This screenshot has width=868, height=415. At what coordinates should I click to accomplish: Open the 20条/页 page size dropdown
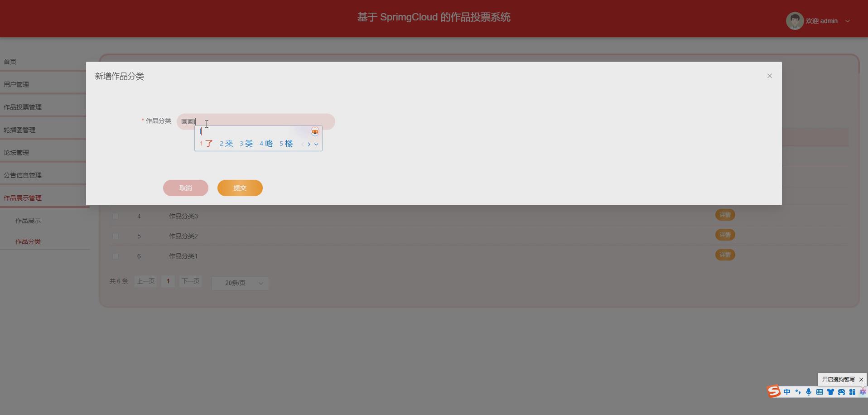tap(240, 283)
